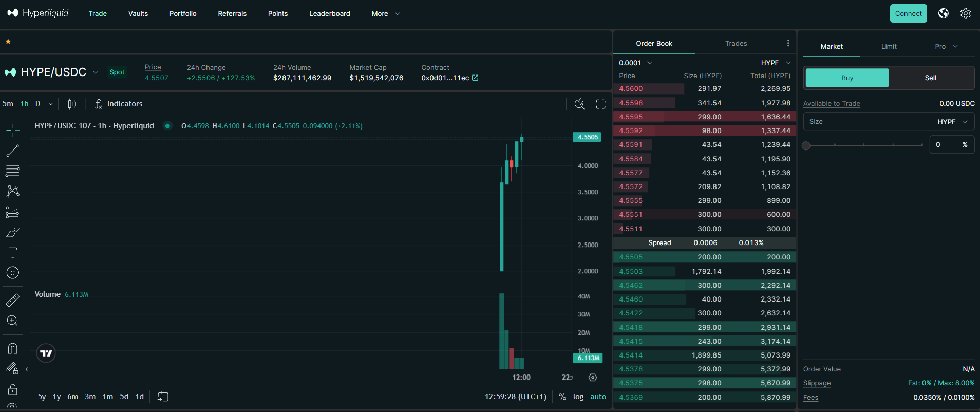Toggle the auto scale option

(598, 397)
